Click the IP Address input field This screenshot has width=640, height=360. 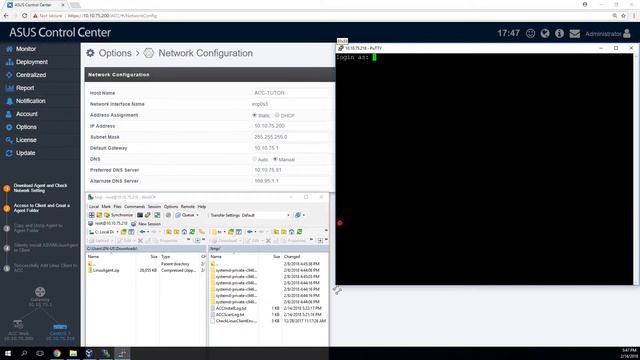290,126
